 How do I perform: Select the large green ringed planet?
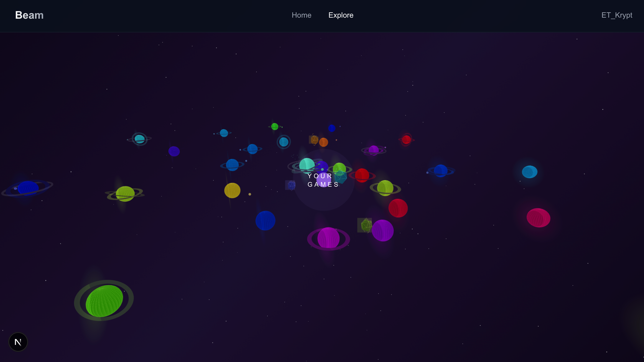[104, 301]
